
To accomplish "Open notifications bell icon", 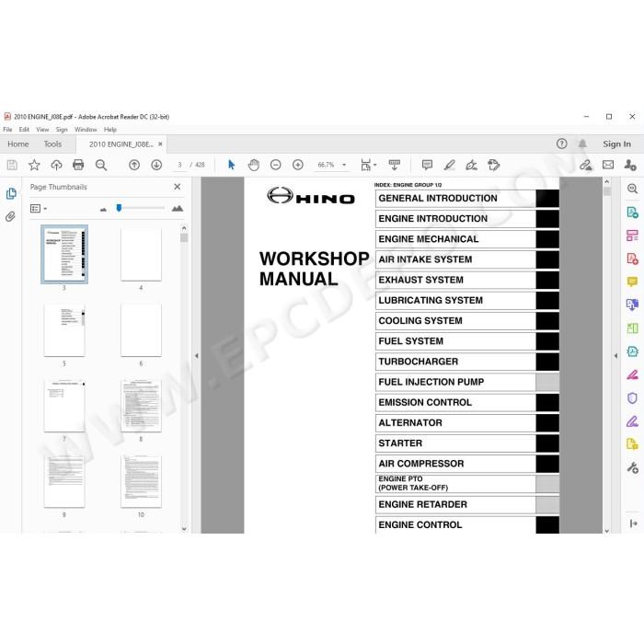I will coord(582,144).
